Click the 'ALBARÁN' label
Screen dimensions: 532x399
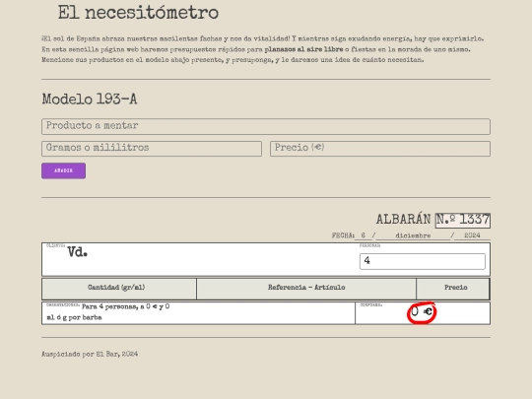[x=403, y=219]
